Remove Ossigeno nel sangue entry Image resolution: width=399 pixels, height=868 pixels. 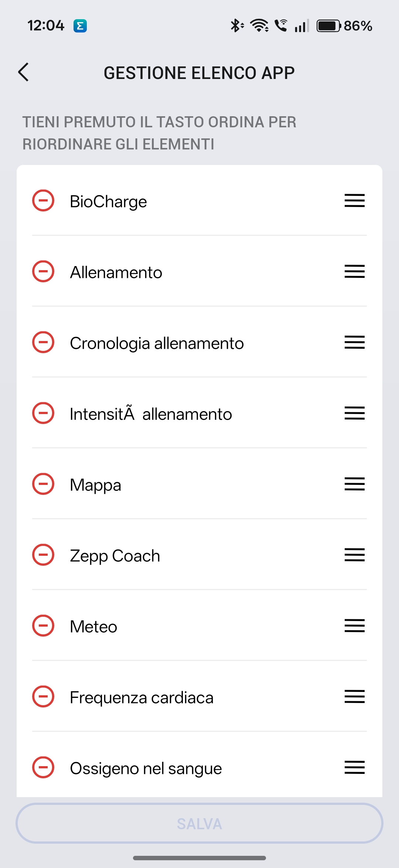43,768
